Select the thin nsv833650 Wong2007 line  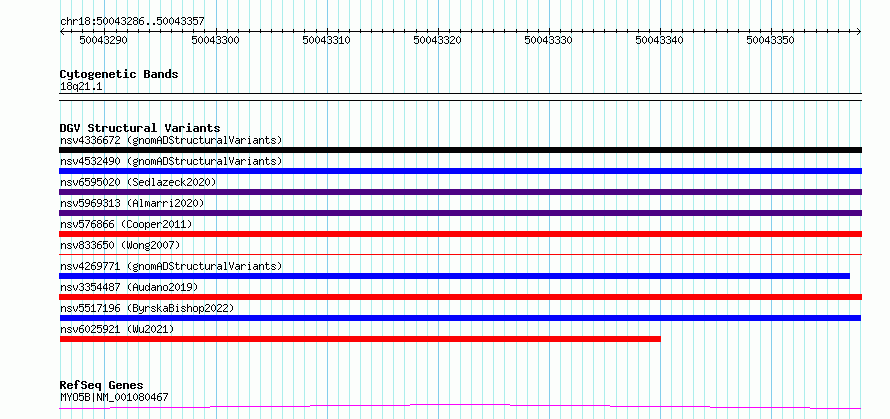[x=460, y=254]
